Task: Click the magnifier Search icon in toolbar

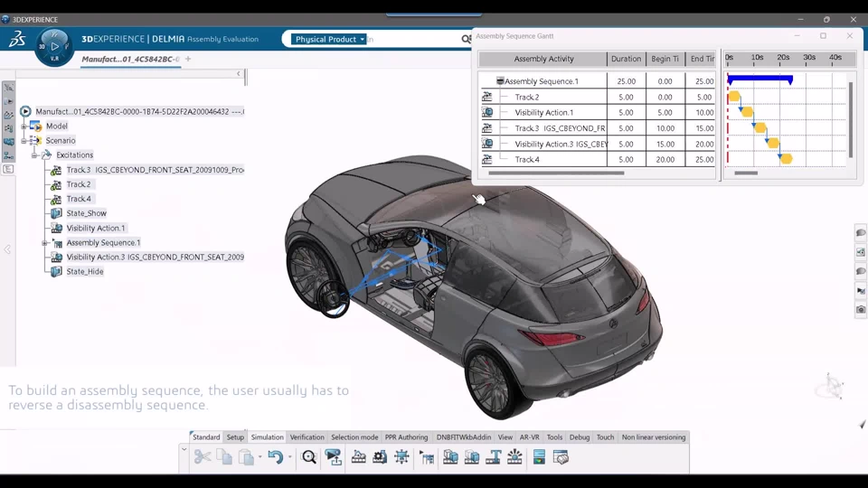Action: (309, 457)
